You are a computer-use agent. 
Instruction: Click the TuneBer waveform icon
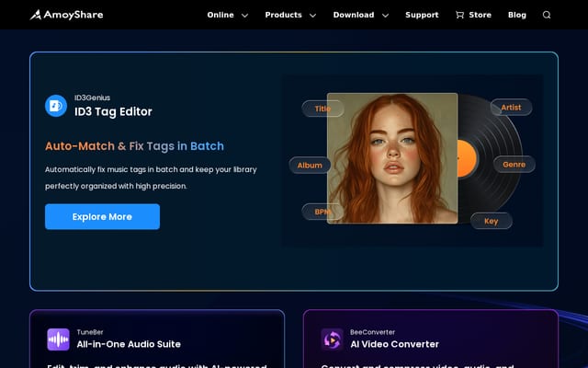(x=58, y=339)
